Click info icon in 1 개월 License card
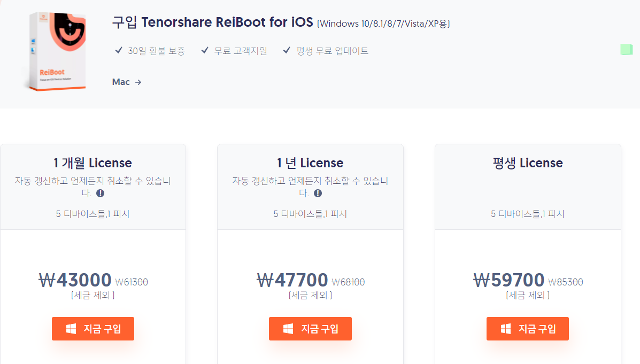This screenshot has width=640, height=364. click(101, 193)
